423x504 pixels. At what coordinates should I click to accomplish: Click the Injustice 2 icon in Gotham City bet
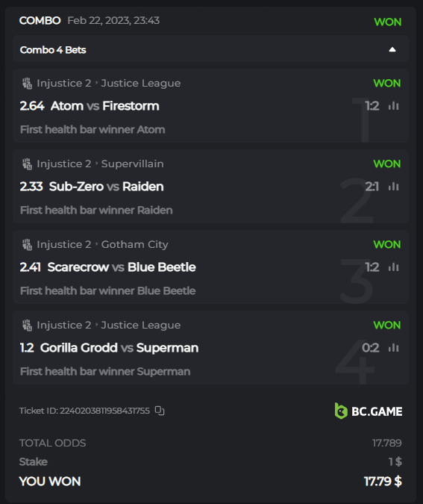point(27,245)
